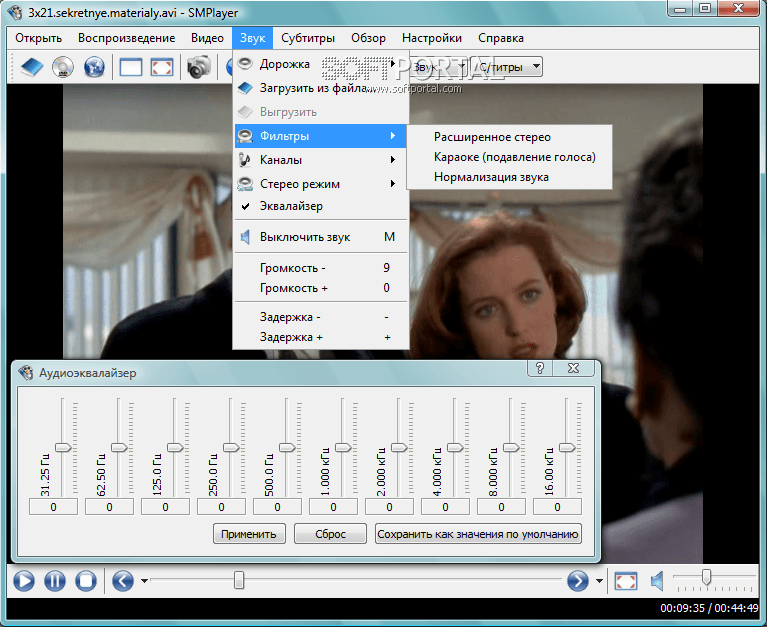Toggle the Эквалайзер checked menu item
The image size is (767, 627).
(321, 206)
